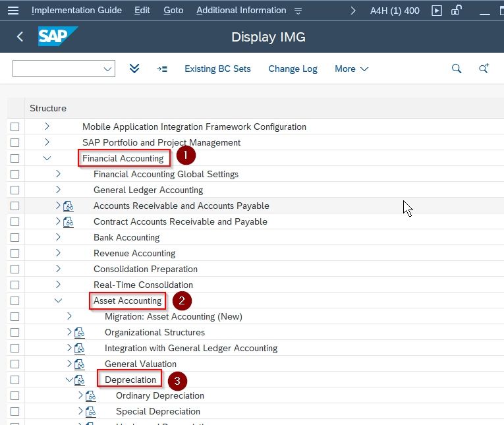Screen dimensions: 504x425
Task: Collapse the Depreciation node
Action: tap(69, 380)
